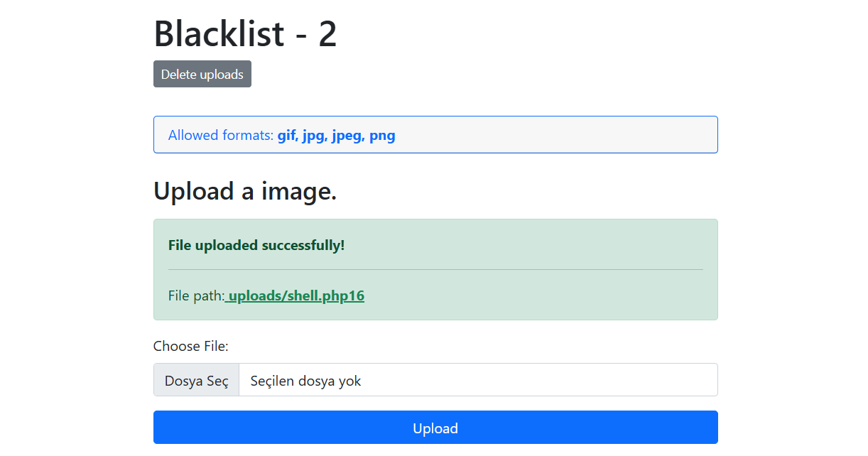
Task: Click the 'png' format in allowed list
Action: coord(382,136)
